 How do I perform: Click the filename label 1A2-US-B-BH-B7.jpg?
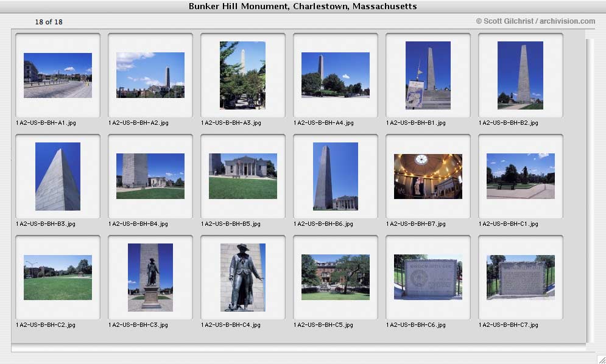tap(416, 224)
